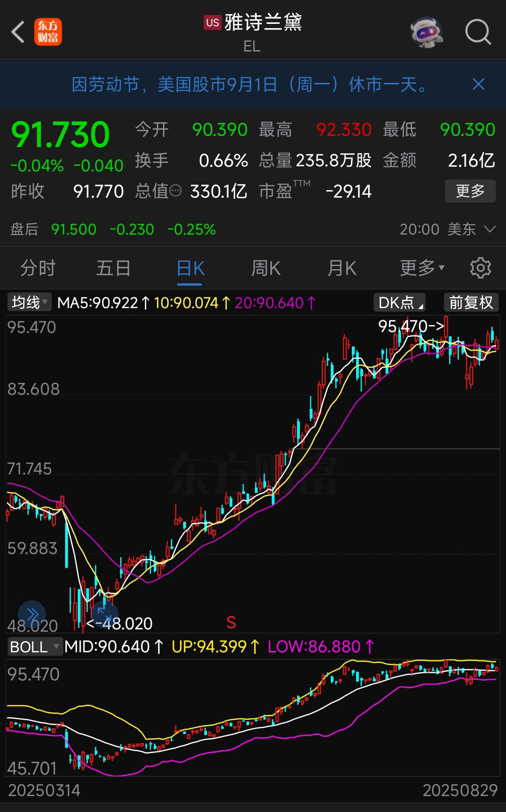Select the 日K chart tab

(x=190, y=269)
